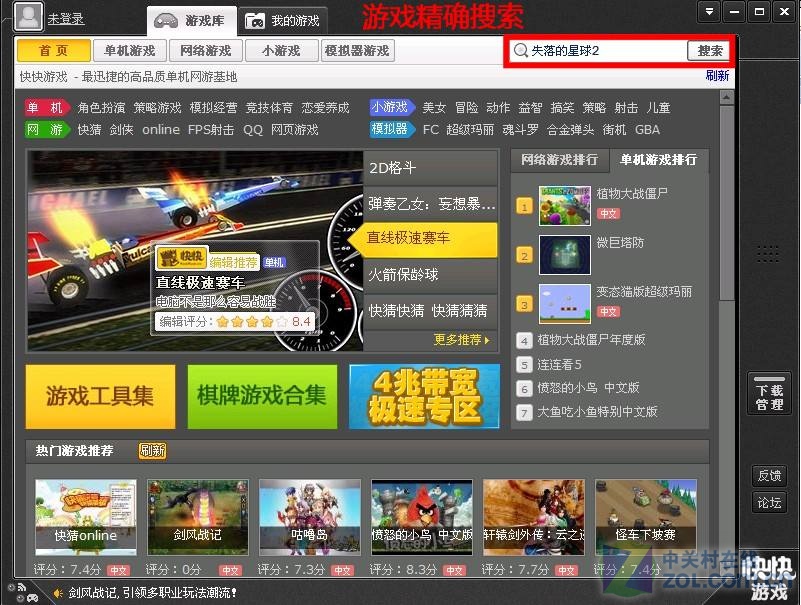The height and width of the screenshot is (605, 801).
Task: Open 连连看5 in the ranking list
Action: point(559,364)
